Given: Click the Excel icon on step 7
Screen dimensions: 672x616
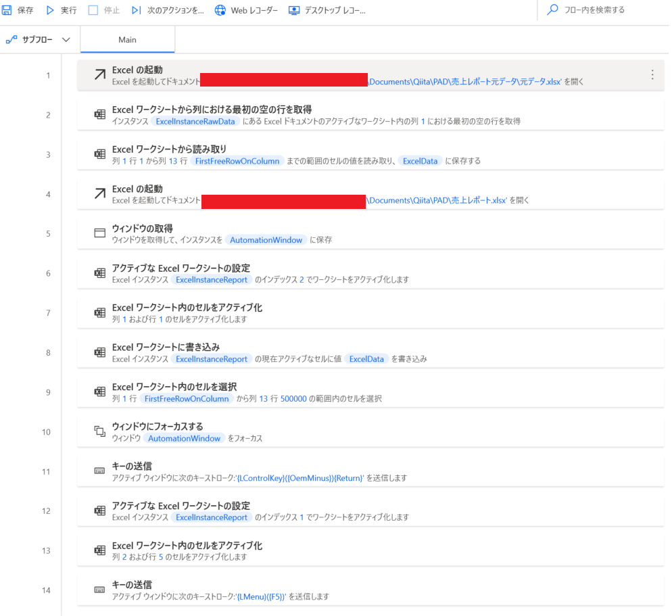Looking at the screenshot, I should [x=99, y=312].
